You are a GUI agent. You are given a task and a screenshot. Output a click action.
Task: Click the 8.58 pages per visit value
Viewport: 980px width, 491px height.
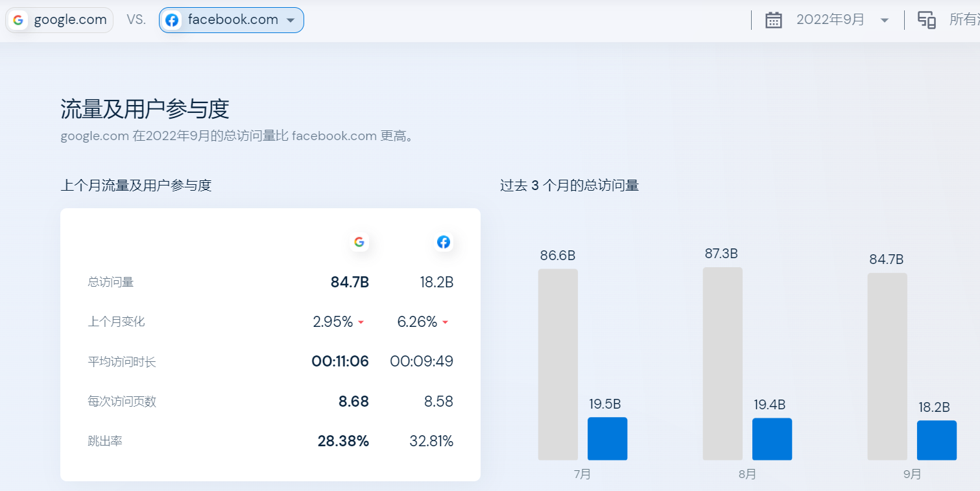438,401
